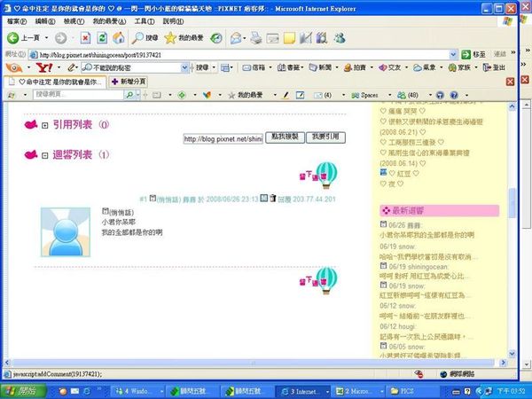Click 登出 sign out on Yahoo toolbar
Viewport: 532px width, 399px height.
point(494,67)
